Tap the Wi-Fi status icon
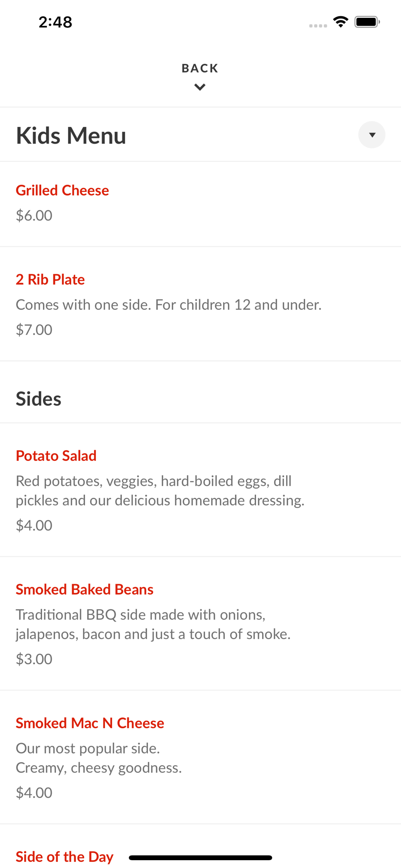Image resolution: width=401 pixels, height=868 pixels. tap(341, 22)
